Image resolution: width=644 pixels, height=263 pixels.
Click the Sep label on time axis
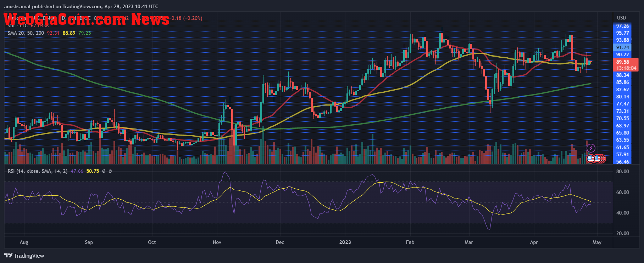click(x=89, y=242)
